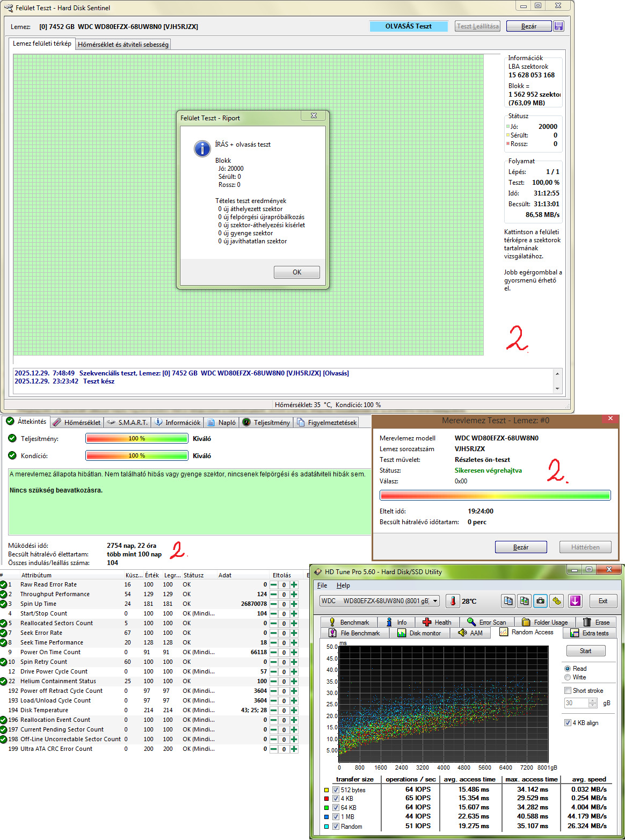The width and height of the screenshot is (625, 840).
Task: Click the Start button in HD Tune
Action: point(585,651)
